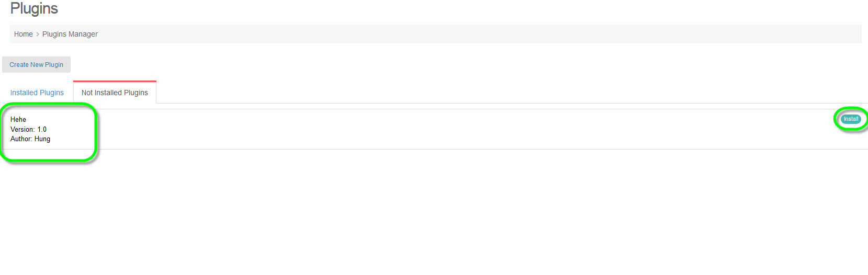Click red top border of active tab
This screenshot has width=868, height=275.
point(115,81)
